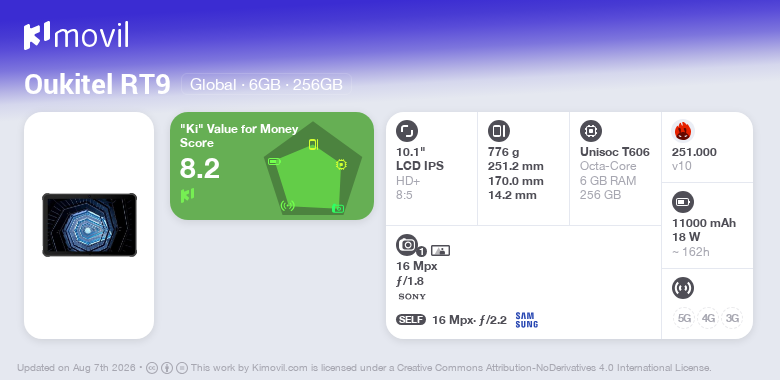Viewport: 780px width, 380px height.
Task: Click the 4G network badge
Action: coord(708,318)
